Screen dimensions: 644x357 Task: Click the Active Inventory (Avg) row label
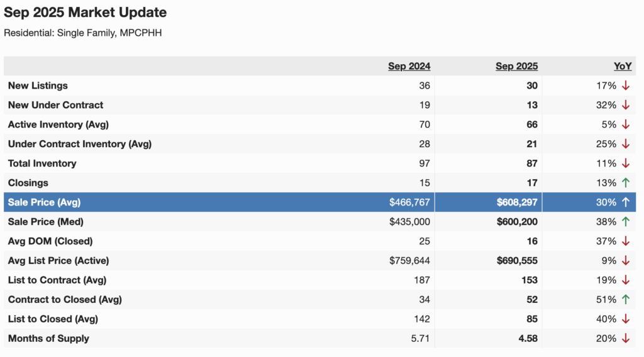(x=58, y=124)
